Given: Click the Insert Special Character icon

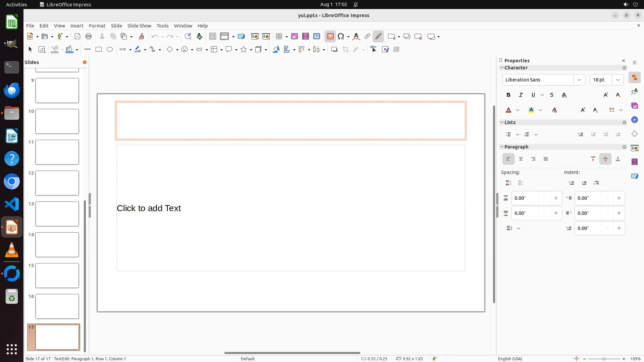Looking at the screenshot, I should tap(341, 37).
